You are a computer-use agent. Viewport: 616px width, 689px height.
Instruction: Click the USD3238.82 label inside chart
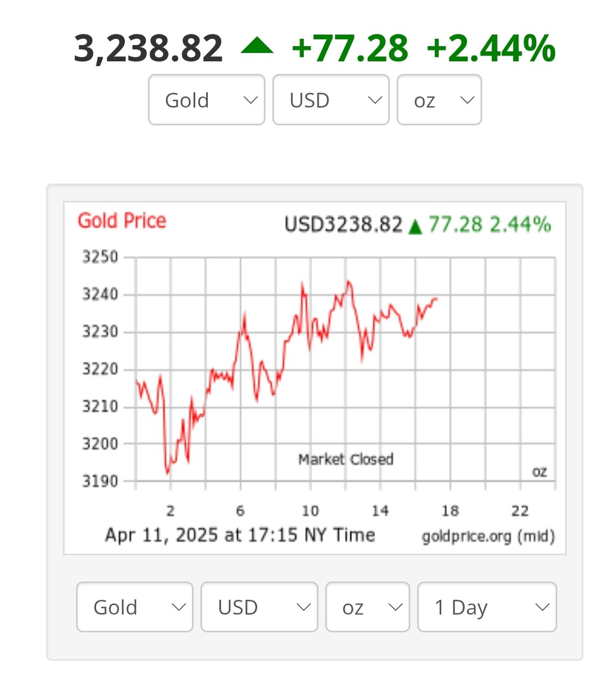pyautogui.click(x=343, y=224)
